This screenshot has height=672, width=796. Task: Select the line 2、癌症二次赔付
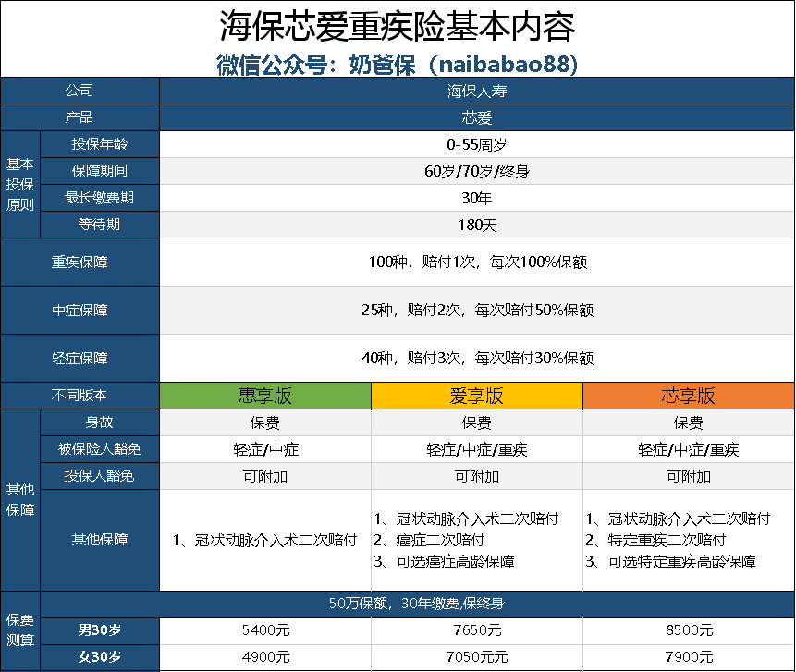coord(429,540)
